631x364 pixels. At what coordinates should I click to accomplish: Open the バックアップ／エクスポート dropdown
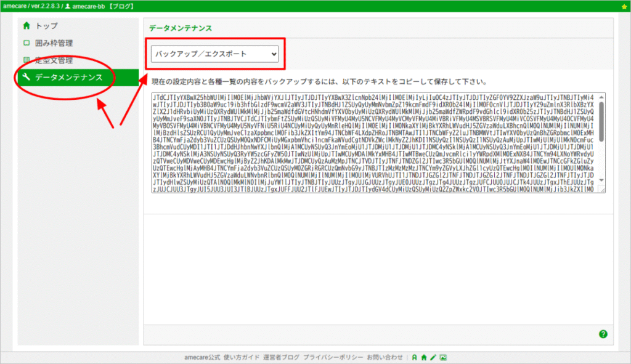point(215,54)
